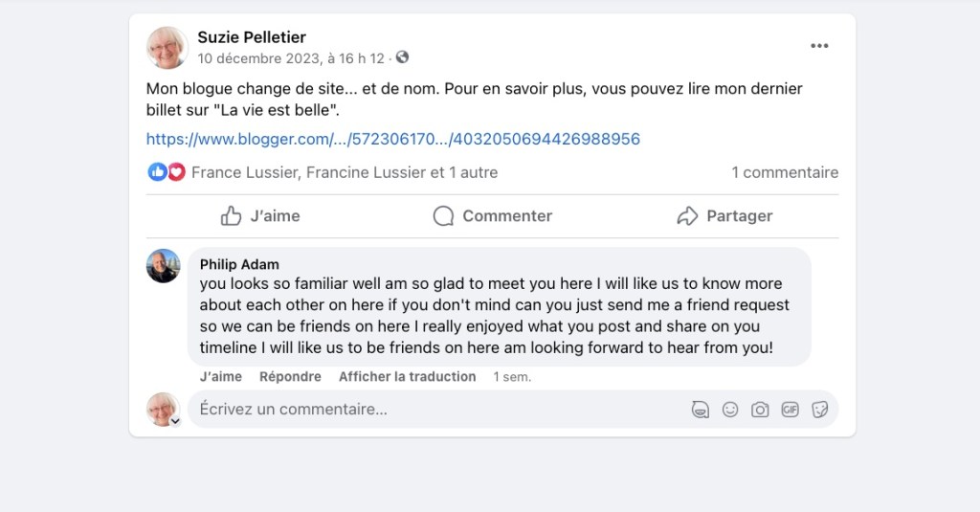
Task: Open the sticker picker in comment box
Action: (x=819, y=410)
